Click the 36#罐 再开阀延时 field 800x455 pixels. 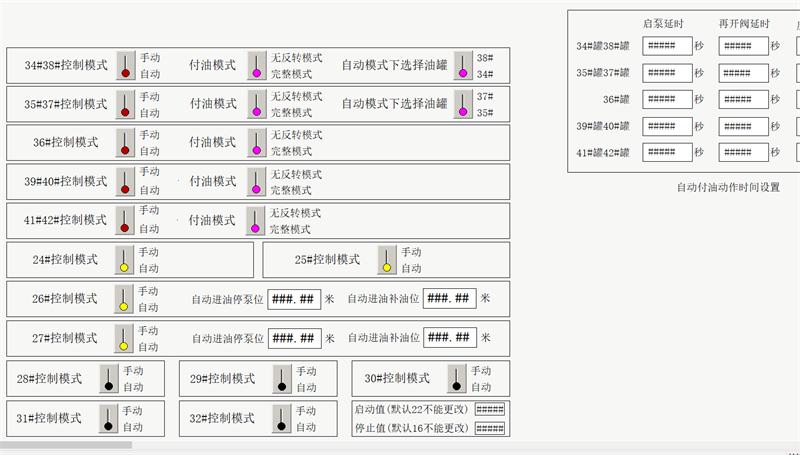pos(743,99)
